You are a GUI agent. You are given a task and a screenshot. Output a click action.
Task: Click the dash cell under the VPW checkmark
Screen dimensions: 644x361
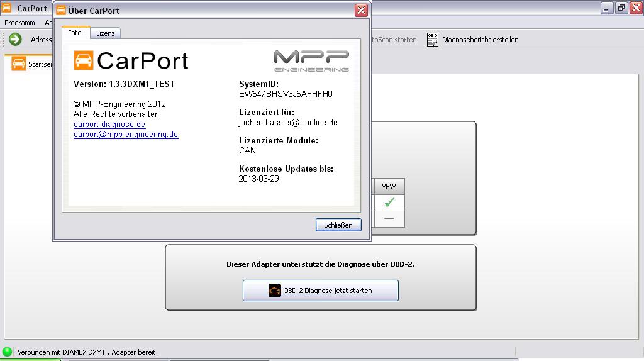389,218
